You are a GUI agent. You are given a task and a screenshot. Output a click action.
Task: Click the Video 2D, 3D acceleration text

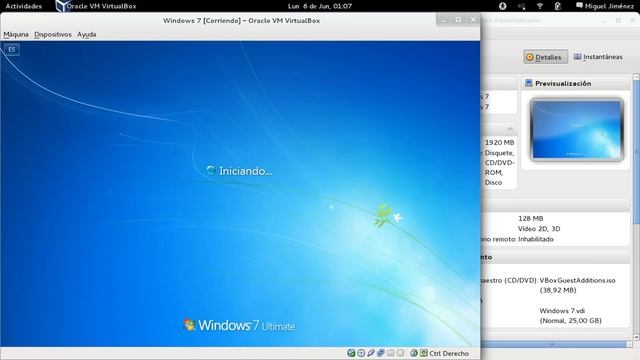[539, 229]
